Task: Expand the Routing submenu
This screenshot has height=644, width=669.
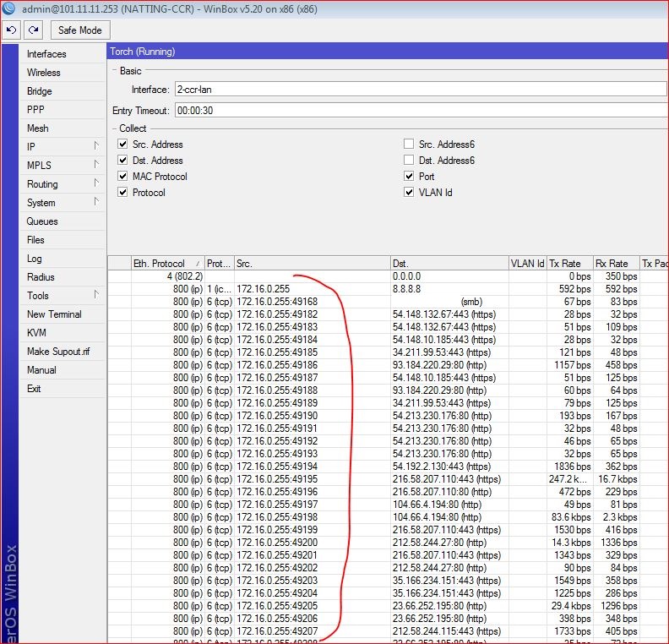Action: tap(59, 184)
